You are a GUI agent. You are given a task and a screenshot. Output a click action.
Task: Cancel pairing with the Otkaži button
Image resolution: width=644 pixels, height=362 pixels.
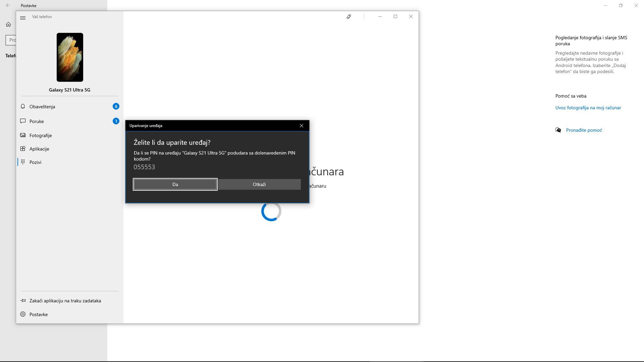[x=259, y=184]
